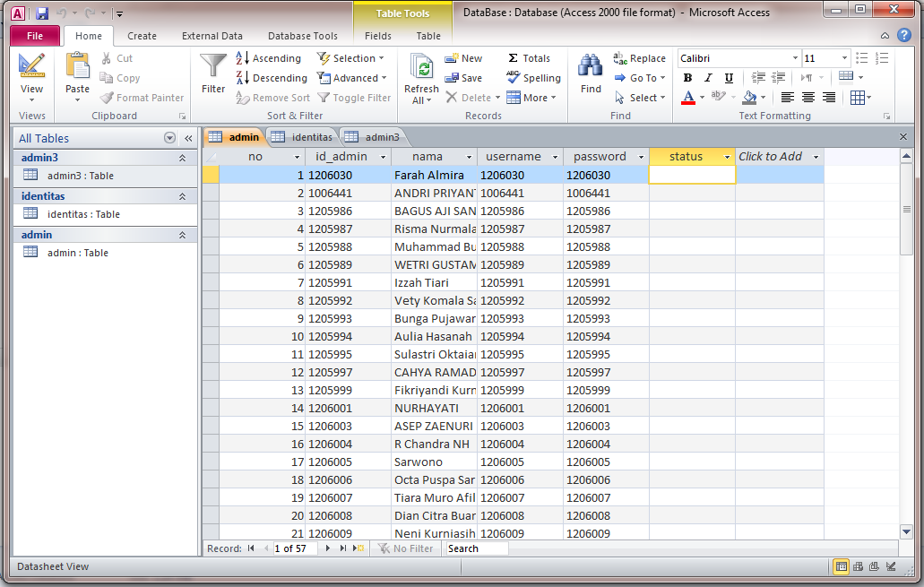Open the status column header dropdown
Viewport: 924px width, 587px height.
tap(727, 157)
